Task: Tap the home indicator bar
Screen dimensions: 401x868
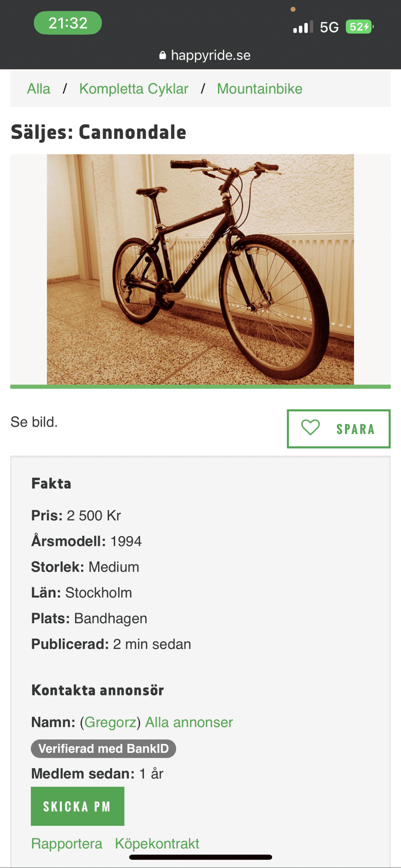Action: click(x=200, y=857)
